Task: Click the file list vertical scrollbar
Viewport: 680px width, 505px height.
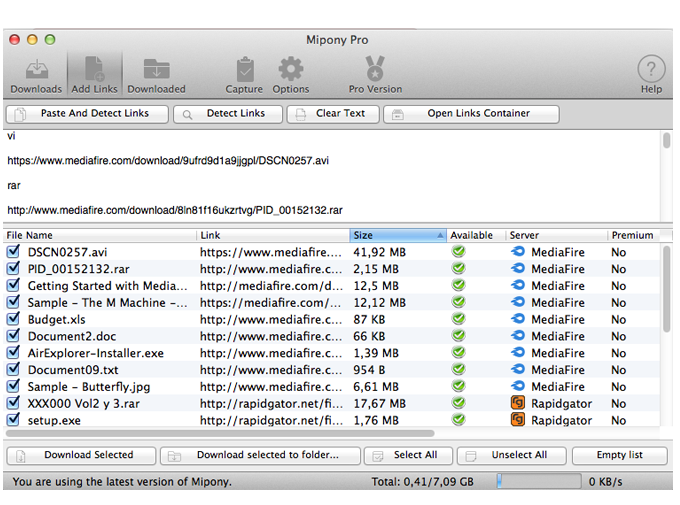Action: click(x=667, y=290)
